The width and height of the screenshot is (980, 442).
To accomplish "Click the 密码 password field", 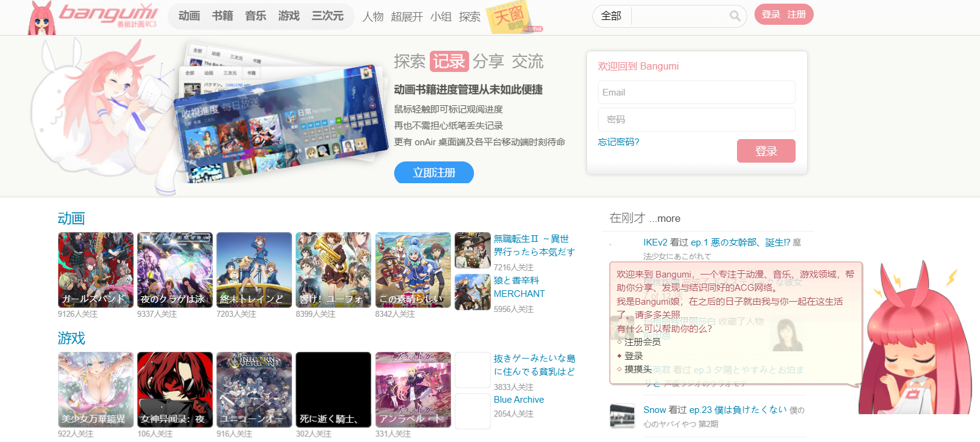I will (x=696, y=120).
